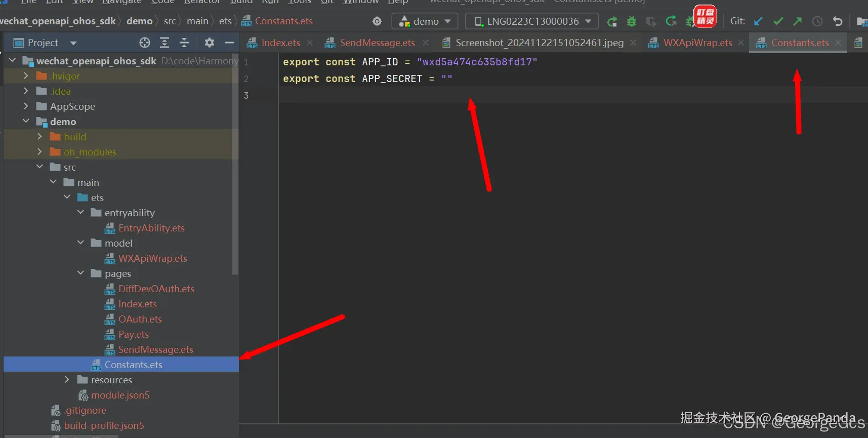Close the Screenshot jpeg tab
This screenshot has width=868, height=438.
coord(633,43)
